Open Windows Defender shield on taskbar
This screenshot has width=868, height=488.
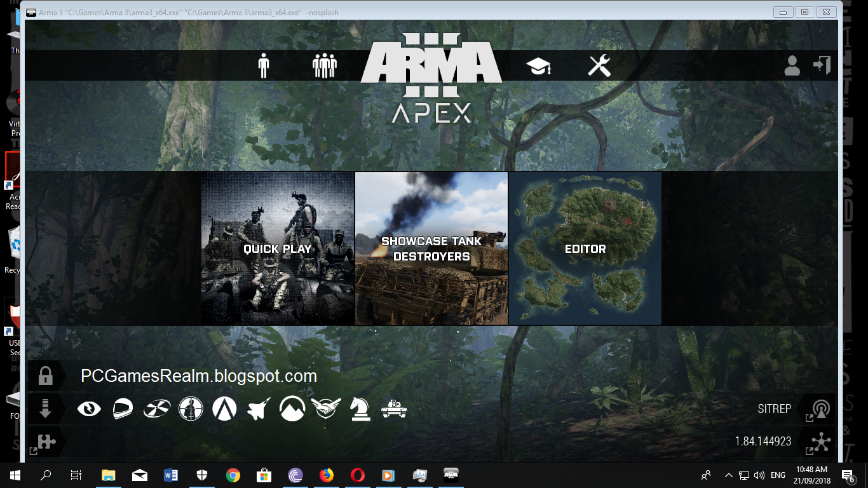(202, 475)
